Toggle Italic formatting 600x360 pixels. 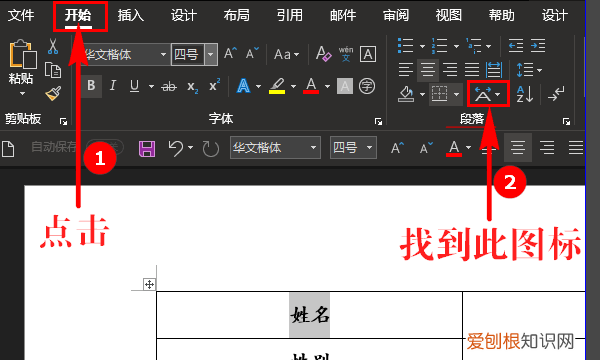[x=112, y=85]
